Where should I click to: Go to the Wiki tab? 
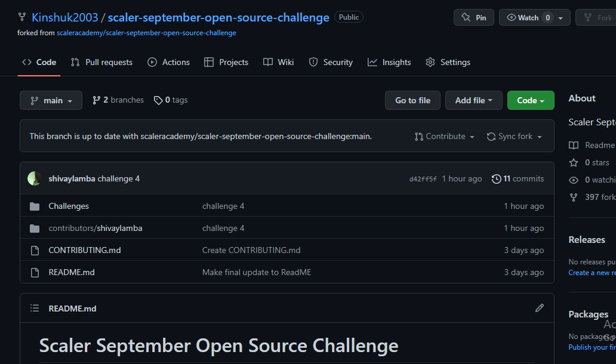coord(279,62)
